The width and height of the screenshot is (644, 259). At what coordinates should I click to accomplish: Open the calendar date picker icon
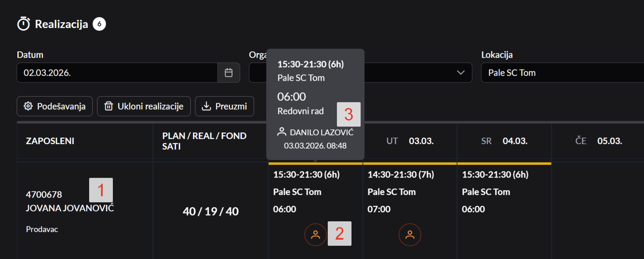point(228,73)
